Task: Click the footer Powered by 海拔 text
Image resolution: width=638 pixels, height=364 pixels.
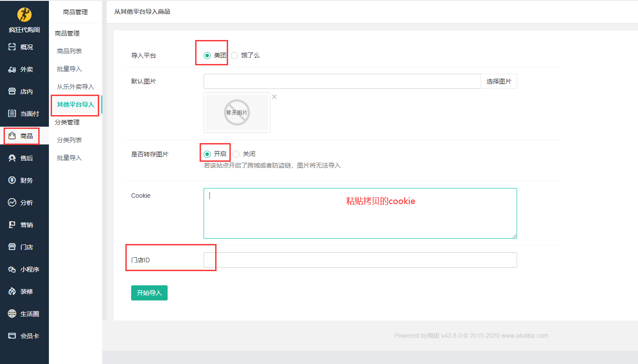Action: [471, 336]
